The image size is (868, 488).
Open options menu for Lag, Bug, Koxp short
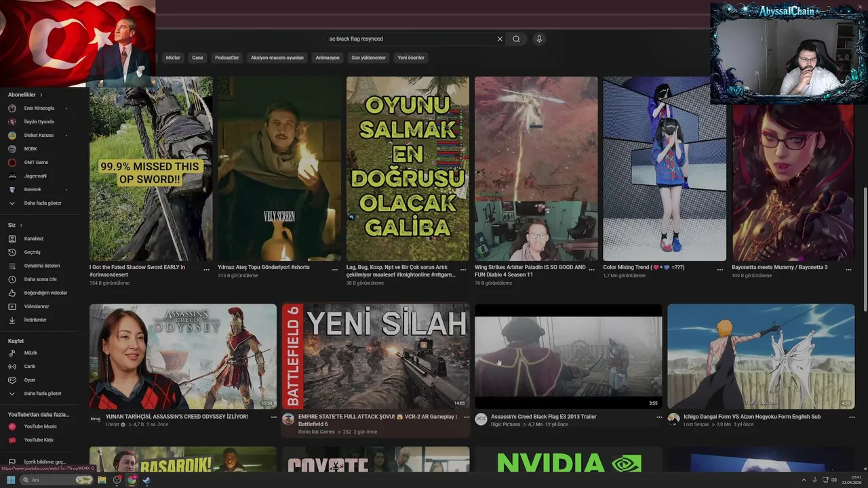tap(463, 269)
